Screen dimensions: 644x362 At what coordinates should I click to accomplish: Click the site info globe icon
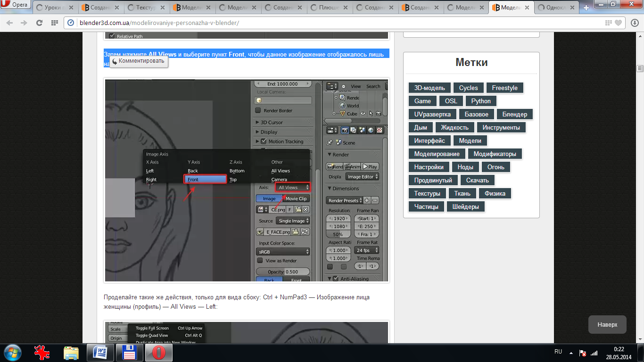tap(71, 23)
